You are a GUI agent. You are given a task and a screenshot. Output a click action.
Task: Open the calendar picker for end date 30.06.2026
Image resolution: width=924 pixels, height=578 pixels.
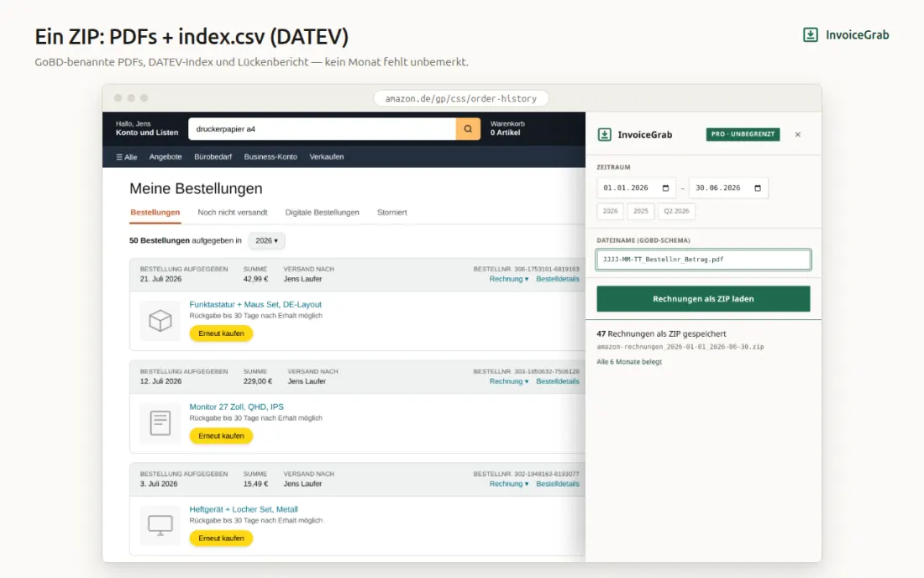click(758, 188)
